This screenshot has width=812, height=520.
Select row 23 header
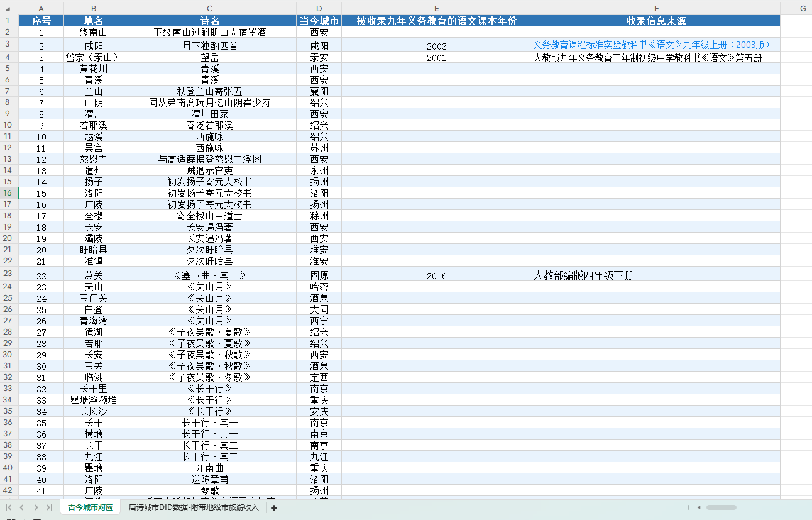(9, 274)
